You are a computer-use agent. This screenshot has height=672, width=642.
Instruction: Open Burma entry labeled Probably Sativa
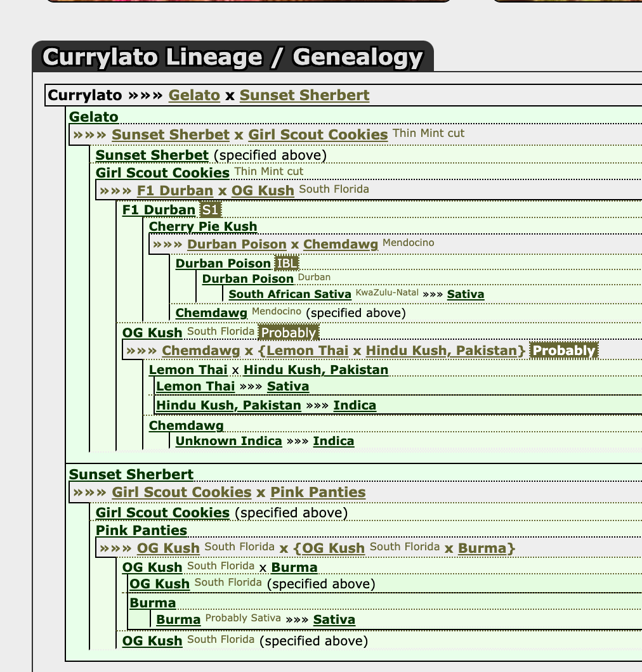(178, 620)
